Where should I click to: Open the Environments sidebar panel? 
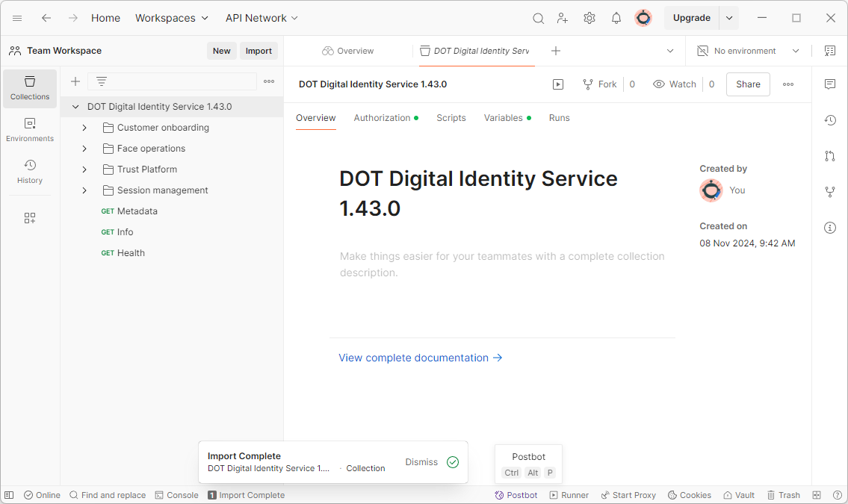tap(30, 130)
